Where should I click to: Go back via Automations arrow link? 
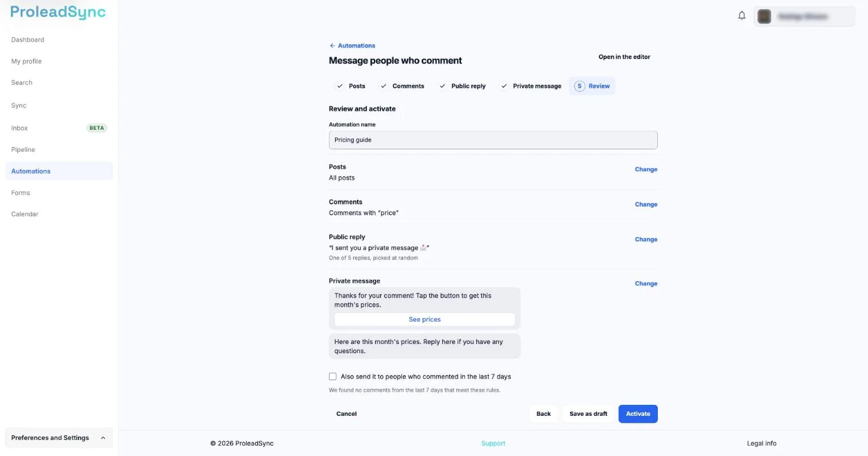pyautogui.click(x=352, y=45)
